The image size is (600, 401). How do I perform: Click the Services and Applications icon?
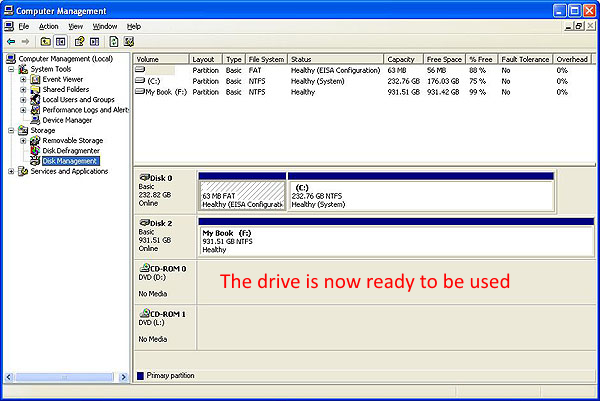coord(23,171)
